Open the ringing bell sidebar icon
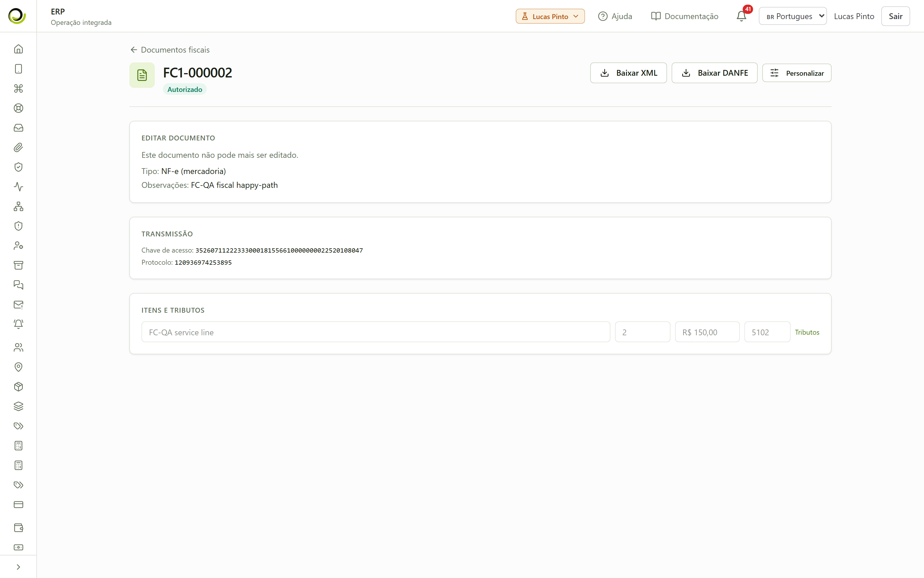Screen dimensions: 924x578 [18, 324]
